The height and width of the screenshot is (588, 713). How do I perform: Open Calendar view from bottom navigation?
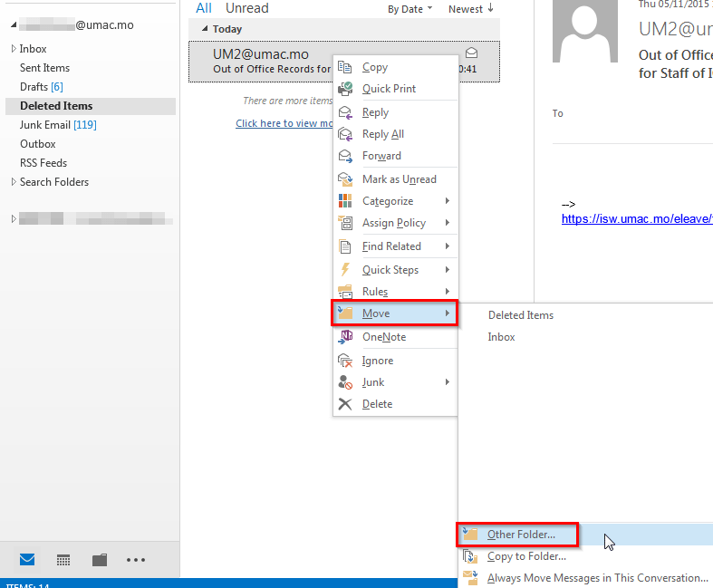63,560
